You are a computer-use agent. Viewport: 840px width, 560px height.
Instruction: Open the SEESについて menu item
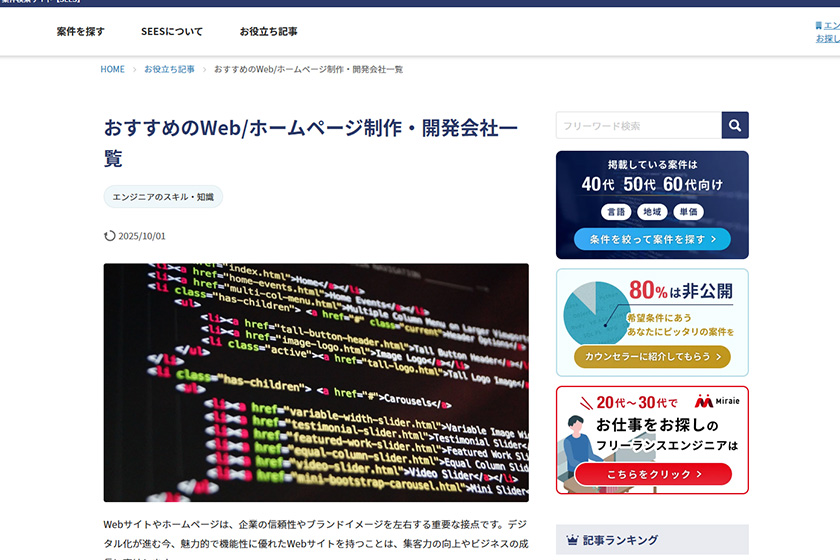171,32
